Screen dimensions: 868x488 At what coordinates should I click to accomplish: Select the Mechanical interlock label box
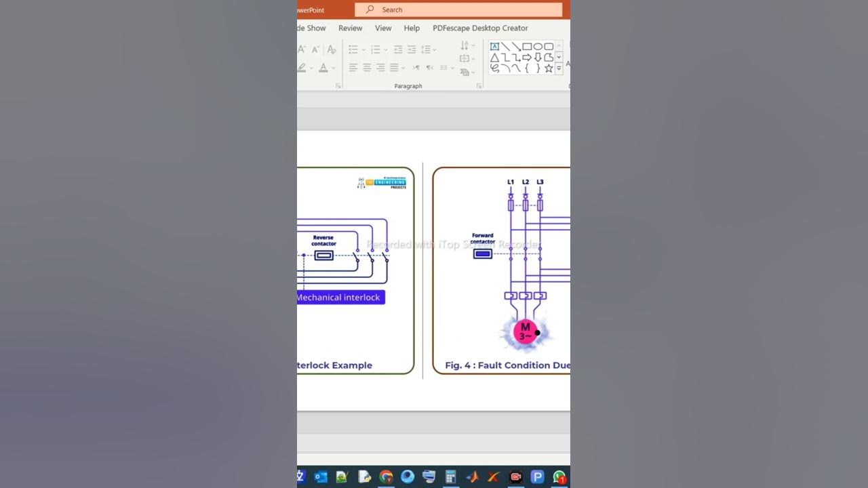[341, 298]
